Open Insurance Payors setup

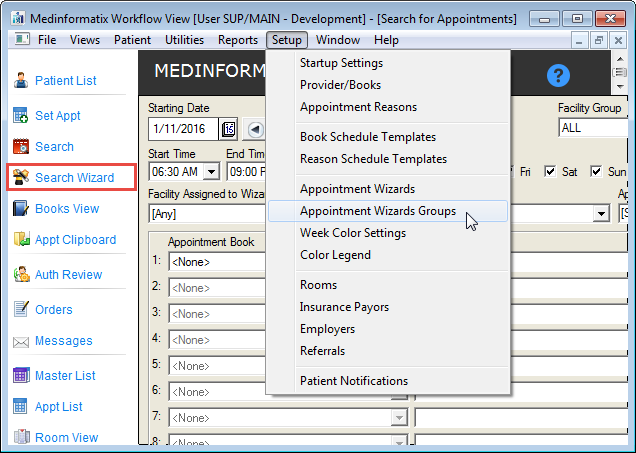[x=388, y=307]
